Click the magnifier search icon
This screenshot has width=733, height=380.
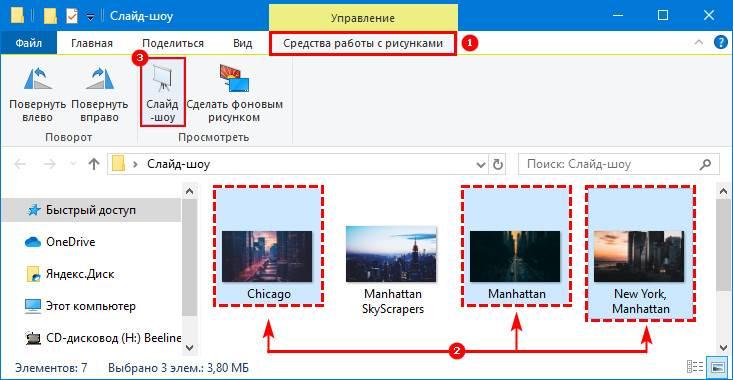coord(705,164)
